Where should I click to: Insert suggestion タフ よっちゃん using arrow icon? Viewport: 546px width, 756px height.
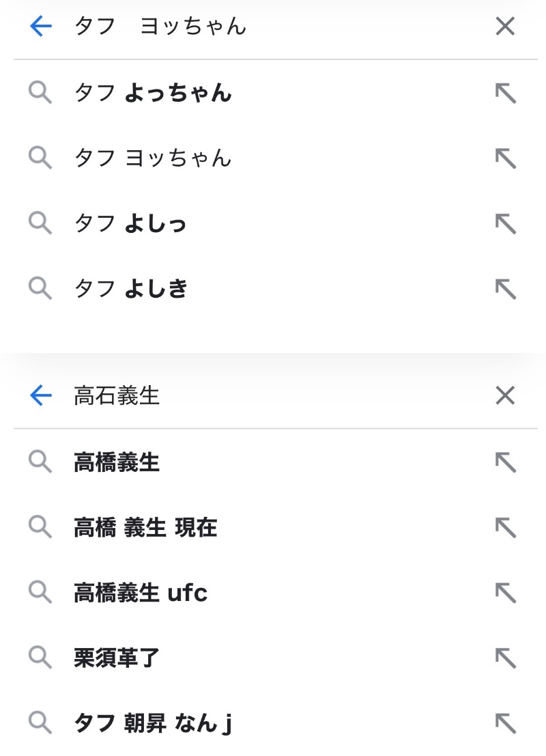pos(505,93)
